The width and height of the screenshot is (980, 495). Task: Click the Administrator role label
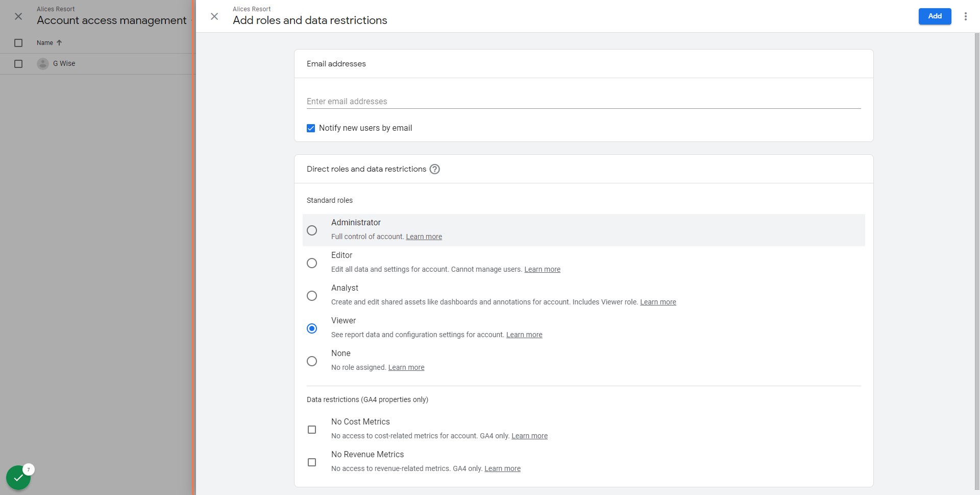coord(356,222)
